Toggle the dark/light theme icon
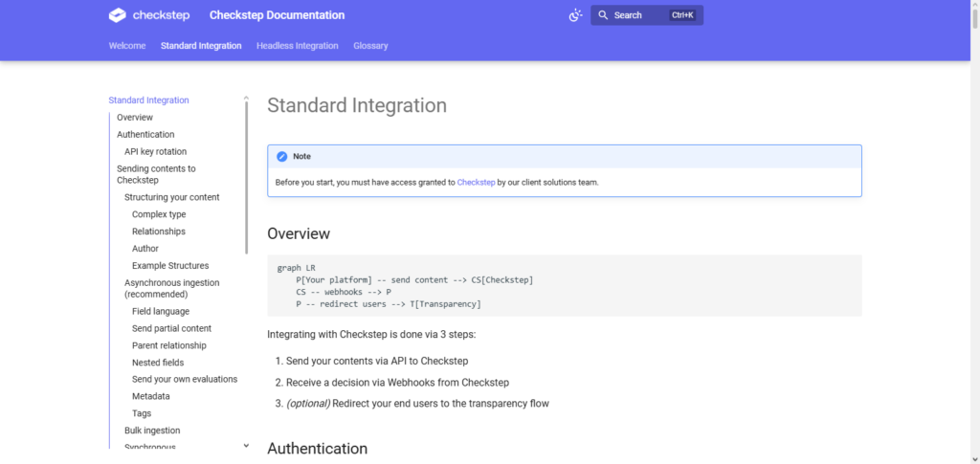This screenshot has height=464, width=980. [575, 15]
